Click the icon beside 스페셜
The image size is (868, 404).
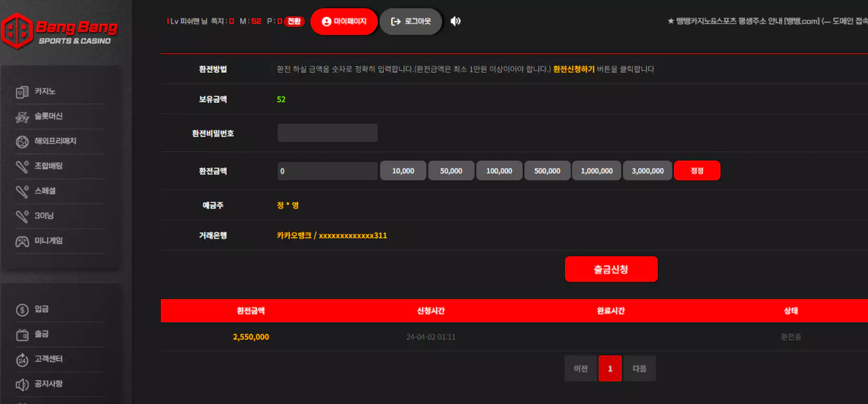[x=22, y=191]
